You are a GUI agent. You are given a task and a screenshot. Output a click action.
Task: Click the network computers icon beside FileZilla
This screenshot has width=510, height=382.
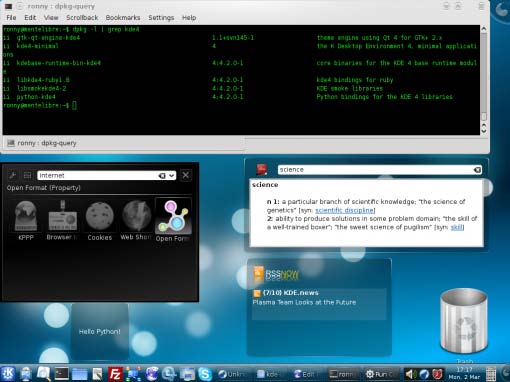point(133,374)
